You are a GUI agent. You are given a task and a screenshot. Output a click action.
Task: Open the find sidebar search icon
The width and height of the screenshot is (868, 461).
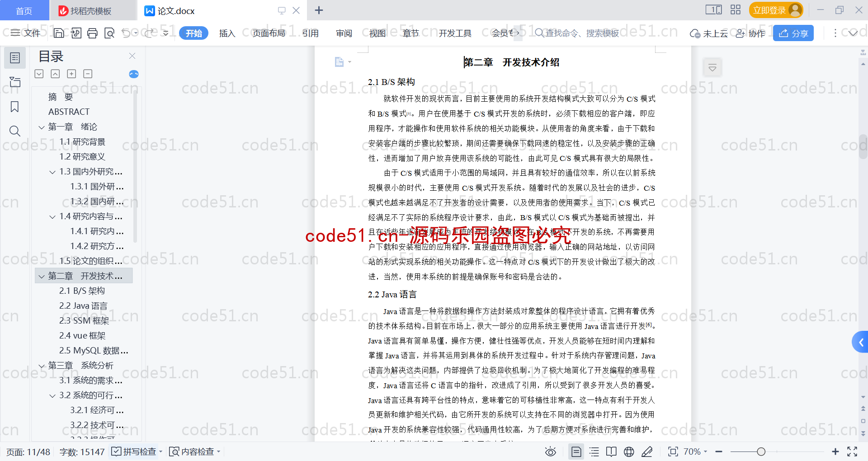[x=15, y=131]
